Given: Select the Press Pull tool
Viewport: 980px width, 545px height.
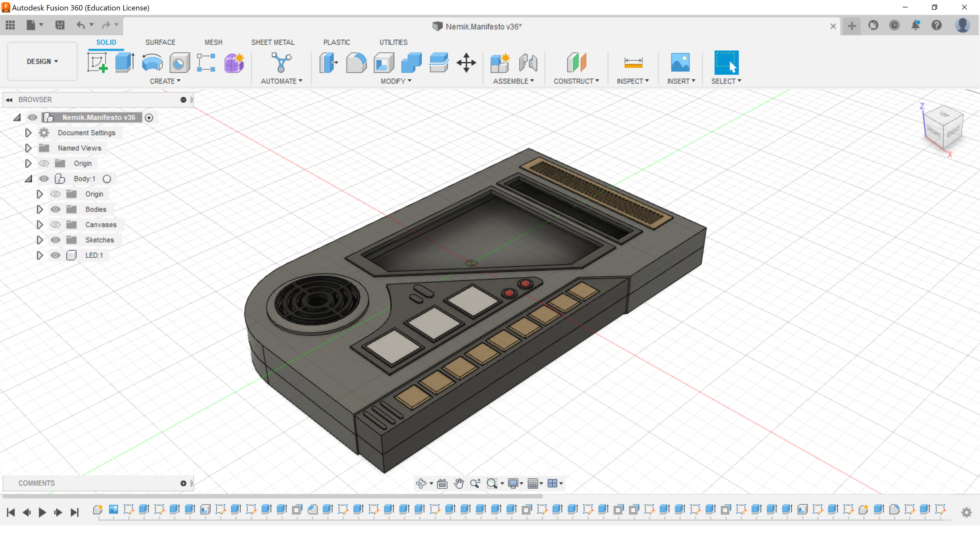Looking at the screenshot, I should pos(329,62).
